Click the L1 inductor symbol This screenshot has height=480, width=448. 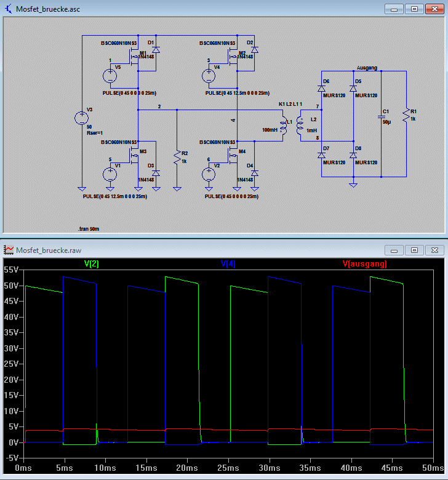(284, 126)
